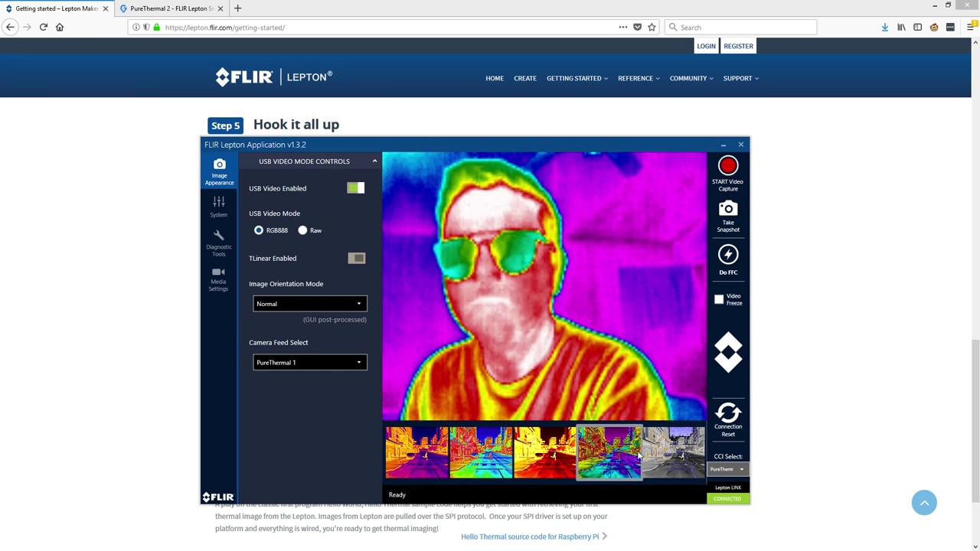Viewport: 980px width, 551px height.
Task: Switch to Getting started Lepton Maker tab
Action: coord(57,8)
